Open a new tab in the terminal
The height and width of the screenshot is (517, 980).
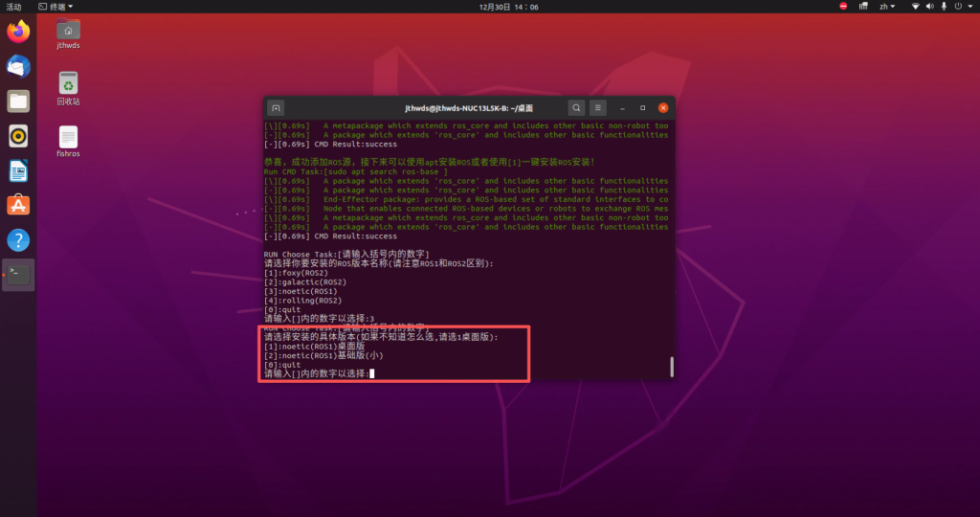tap(276, 108)
